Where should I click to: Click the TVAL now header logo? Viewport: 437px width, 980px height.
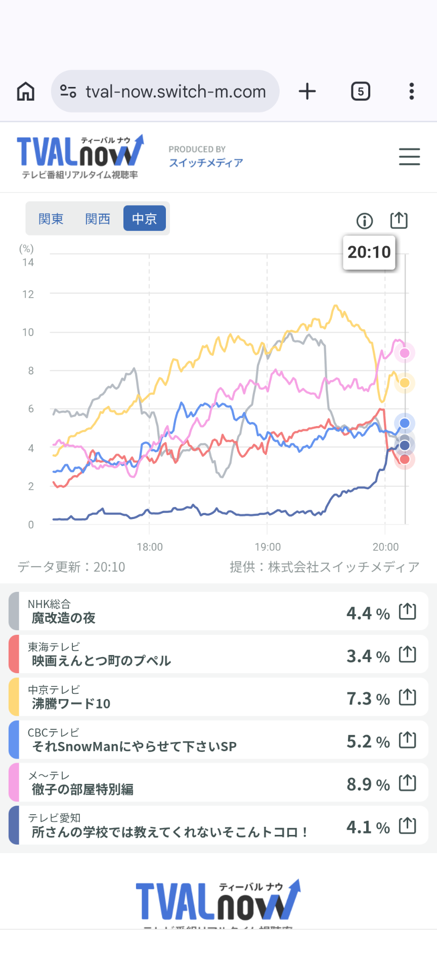tap(80, 157)
